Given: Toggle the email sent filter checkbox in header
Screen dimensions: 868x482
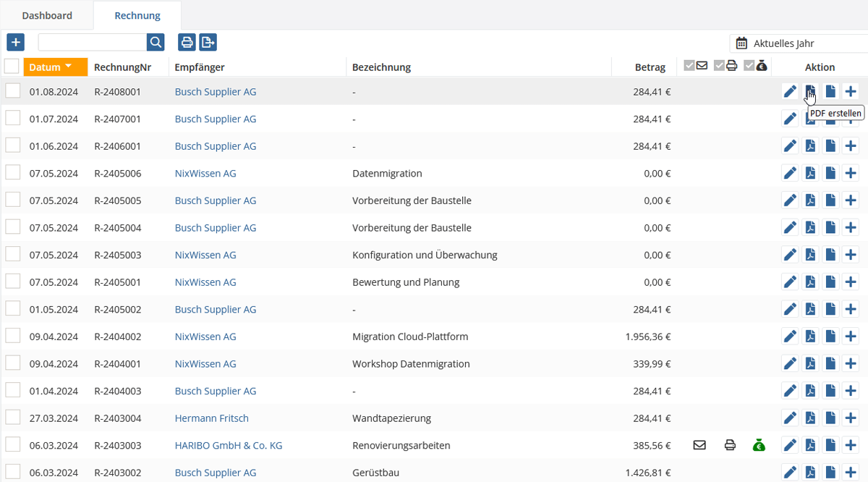Looking at the screenshot, I should coord(689,67).
